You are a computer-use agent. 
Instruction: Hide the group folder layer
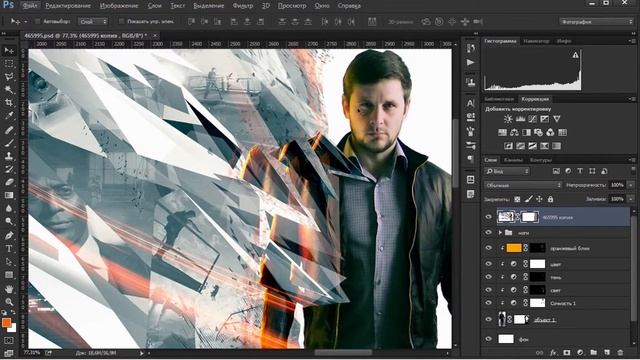pos(489,233)
